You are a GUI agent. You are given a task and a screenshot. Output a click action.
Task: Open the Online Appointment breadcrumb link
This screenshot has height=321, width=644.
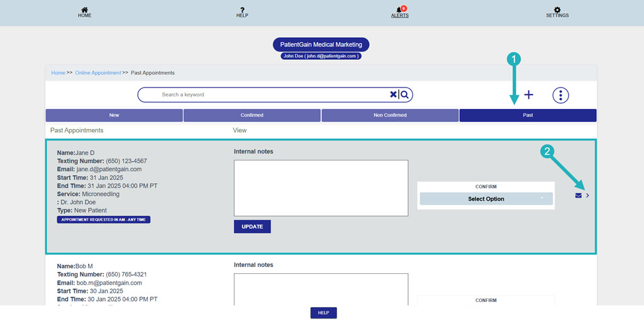98,73
